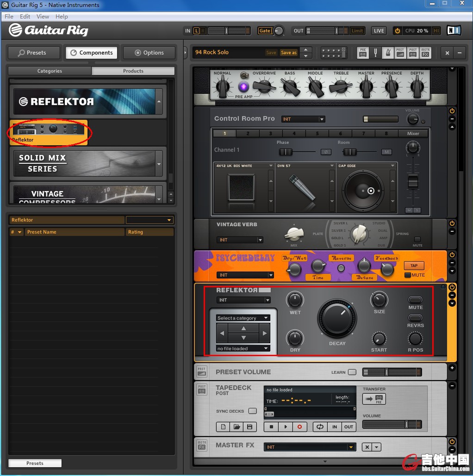Toggle the HI quality button

click(436, 31)
